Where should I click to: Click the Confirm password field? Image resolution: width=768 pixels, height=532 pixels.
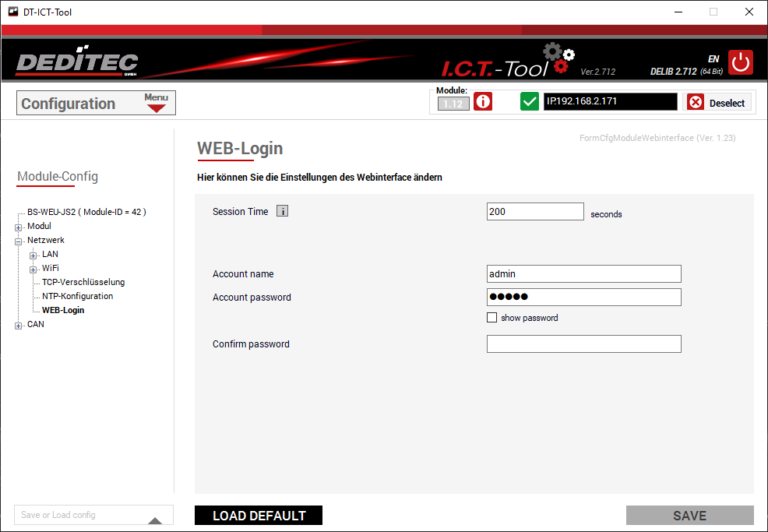[583, 344]
